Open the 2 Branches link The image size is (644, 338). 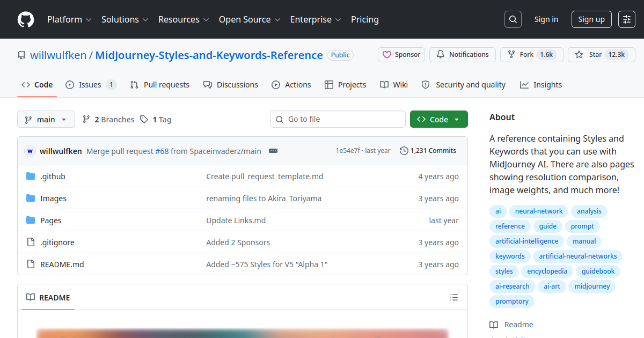(108, 120)
